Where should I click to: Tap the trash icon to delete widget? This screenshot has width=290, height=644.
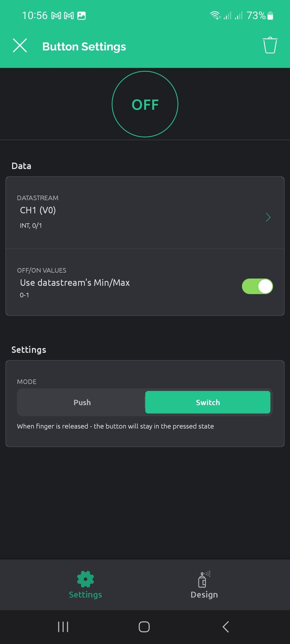[270, 46]
